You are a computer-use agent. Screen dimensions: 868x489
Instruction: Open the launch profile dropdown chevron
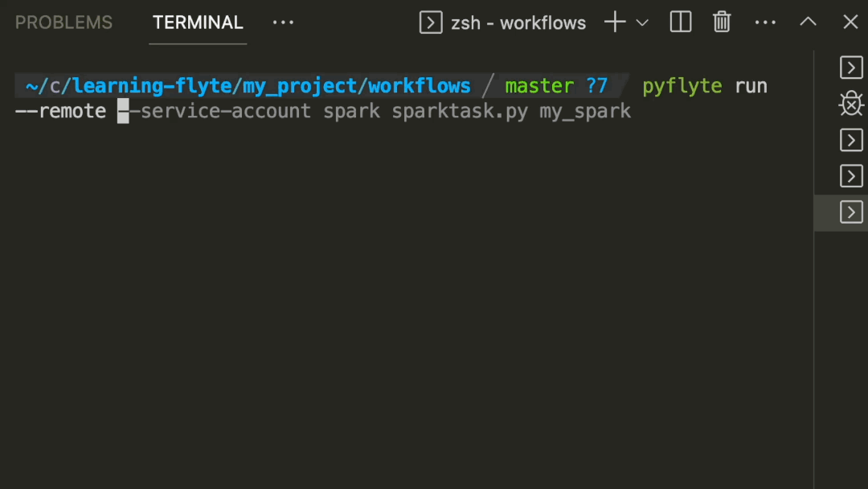(642, 23)
